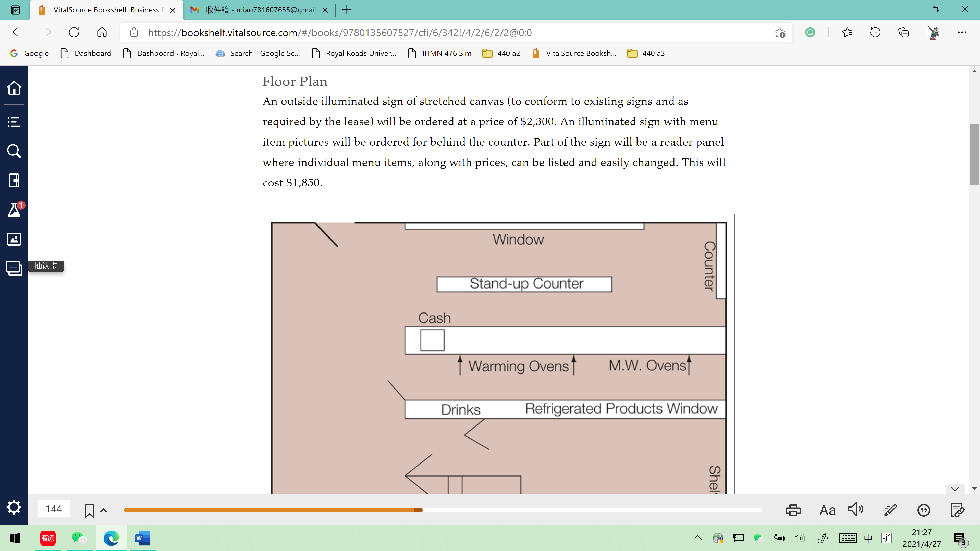Show hidden system tray icons
The image size is (980, 551).
click(x=698, y=538)
